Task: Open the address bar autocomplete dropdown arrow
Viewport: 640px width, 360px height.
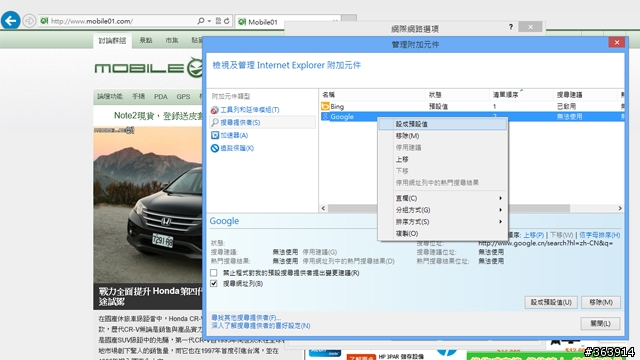Action: tap(209, 21)
